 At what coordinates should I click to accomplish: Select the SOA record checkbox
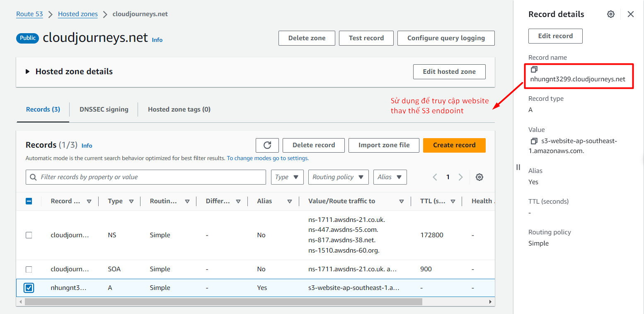click(29, 269)
